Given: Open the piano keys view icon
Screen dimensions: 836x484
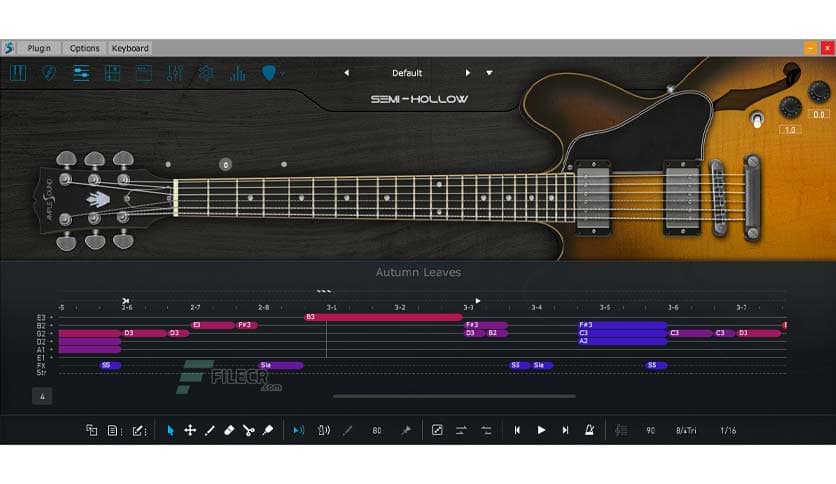Looking at the screenshot, I should [18, 72].
